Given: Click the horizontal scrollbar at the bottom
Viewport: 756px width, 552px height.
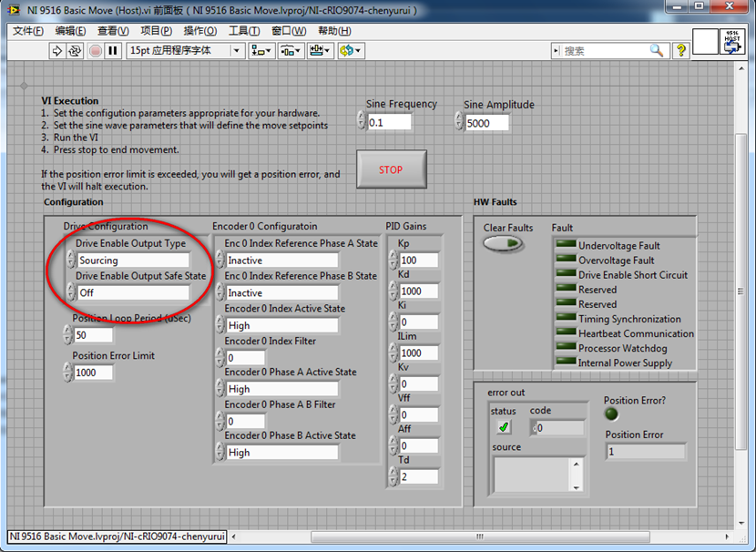Looking at the screenshot, I should tap(480, 537).
